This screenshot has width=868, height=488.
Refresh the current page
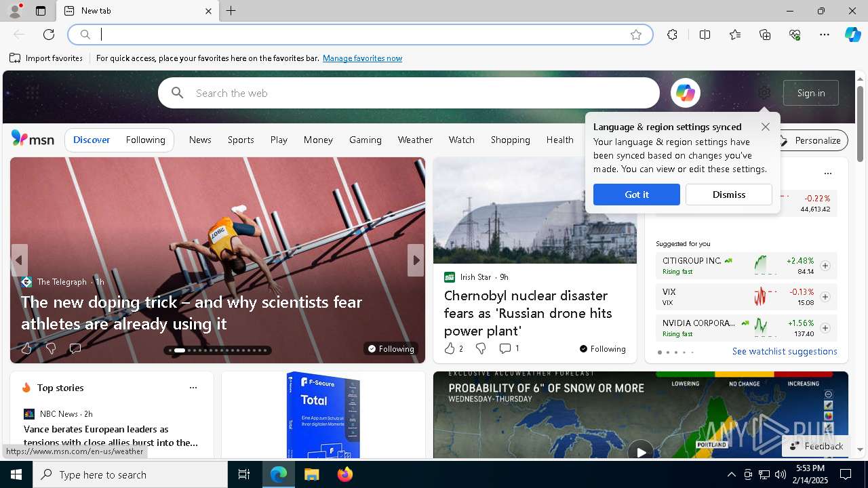coord(49,35)
